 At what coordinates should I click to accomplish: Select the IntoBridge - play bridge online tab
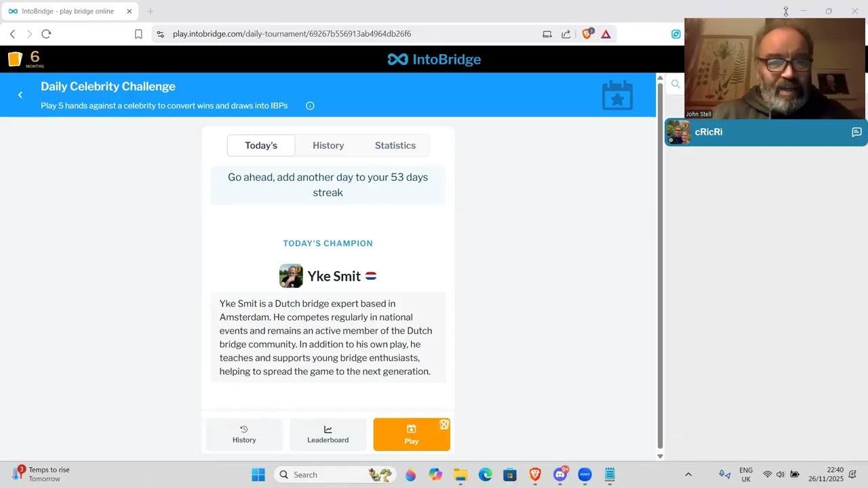tap(70, 12)
